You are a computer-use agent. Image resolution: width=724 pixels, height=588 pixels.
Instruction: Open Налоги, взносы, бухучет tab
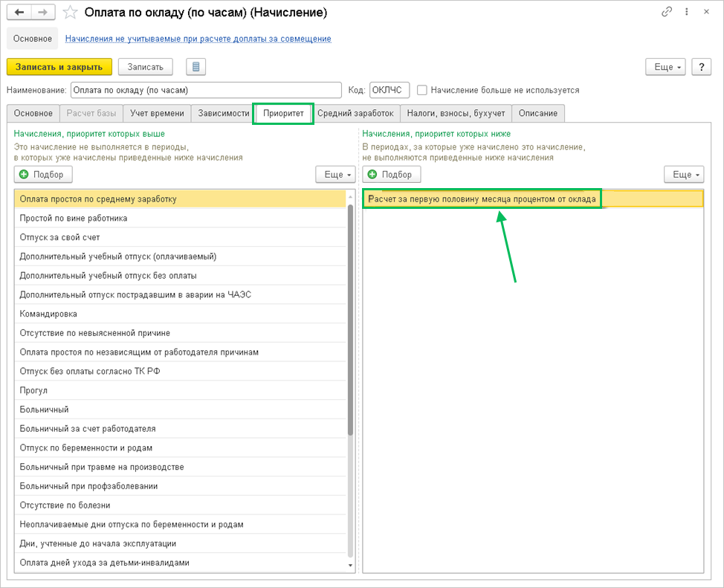pos(456,113)
